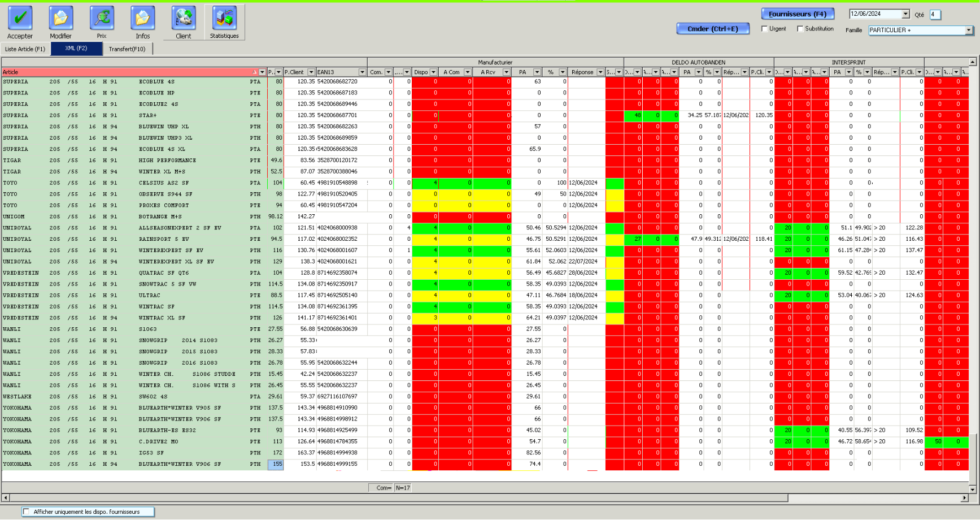Image resolution: width=980 pixels, height=520 pixels.
Task: Select the SUPERIA BLUEWIN UHP XL row
Action: (x=485, y=127)
